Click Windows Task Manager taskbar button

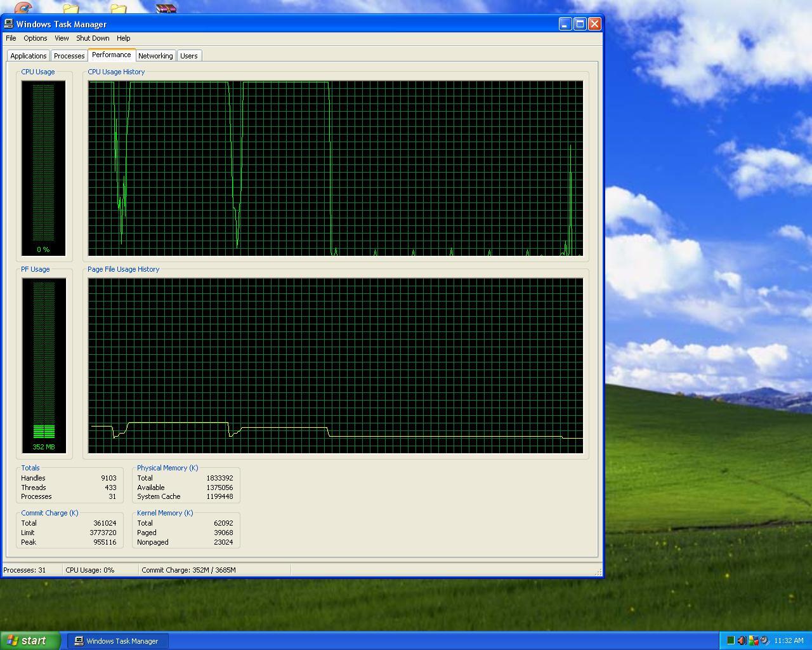(x=119, y=641)
